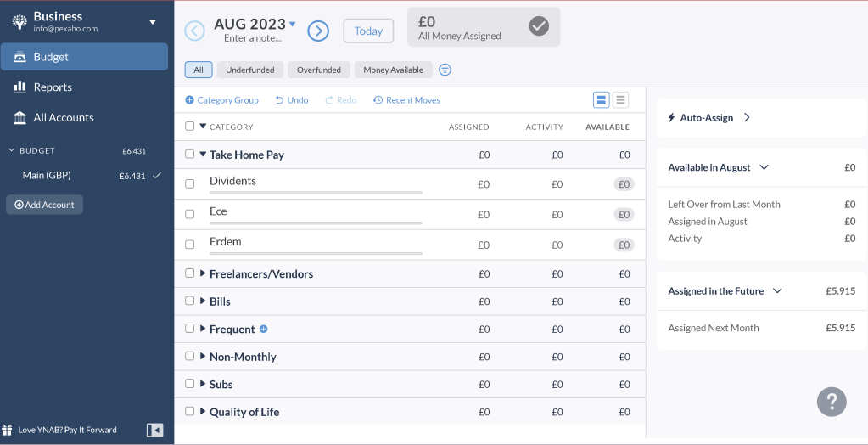Open the Business budget dropdown arrow
Image resolution: width=868 pixels, height=445 pixels.
(153, 22)
